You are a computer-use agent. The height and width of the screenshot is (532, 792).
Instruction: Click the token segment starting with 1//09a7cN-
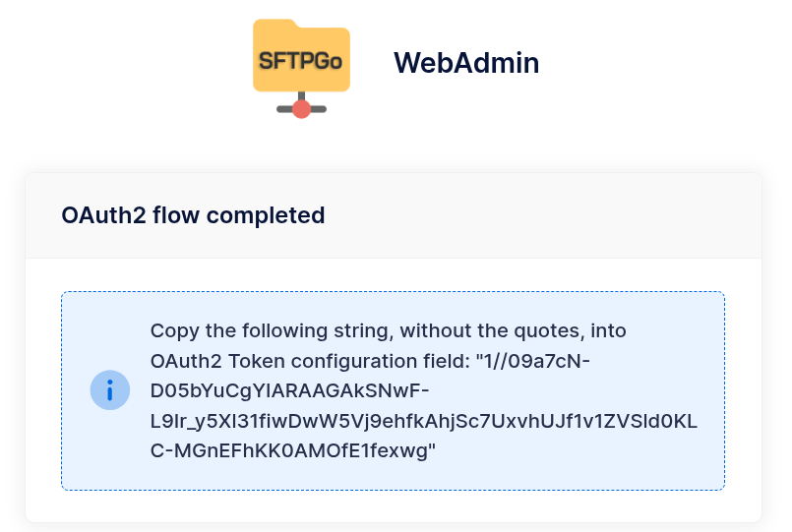pos(532,361)
